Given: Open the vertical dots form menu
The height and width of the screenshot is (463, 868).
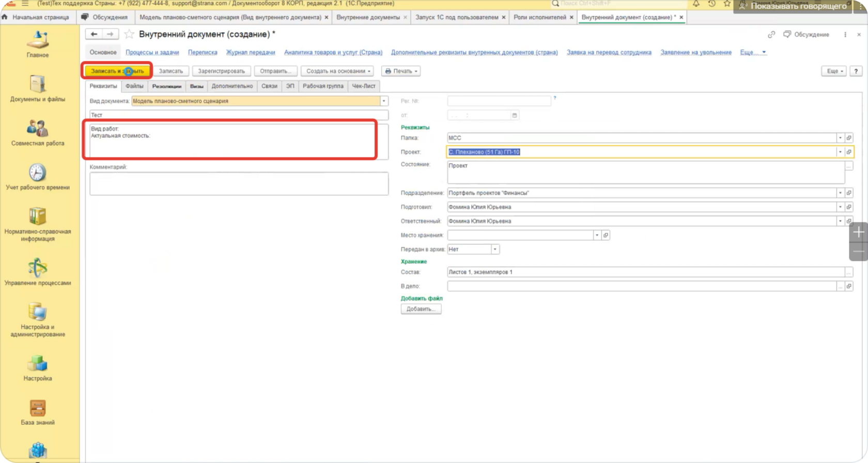Looking at the screenshot, I should click(845, 35).
